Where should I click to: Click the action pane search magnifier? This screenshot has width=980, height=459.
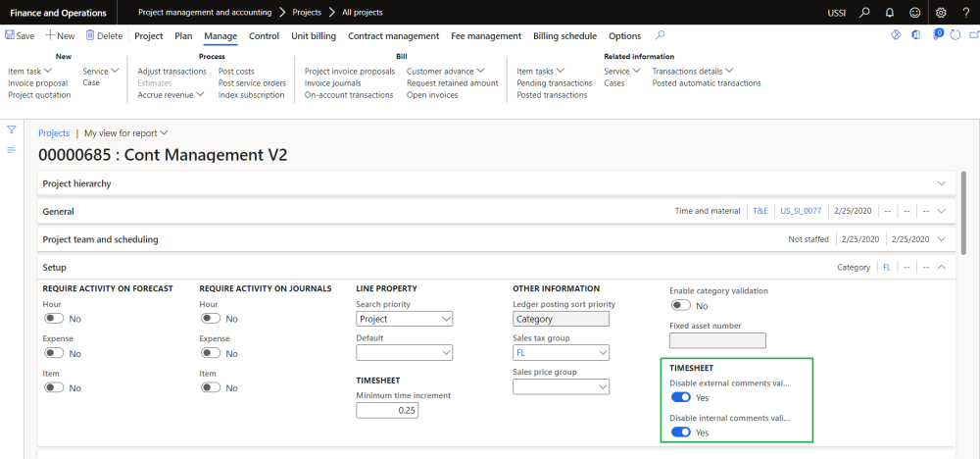[x=661, y=35]
